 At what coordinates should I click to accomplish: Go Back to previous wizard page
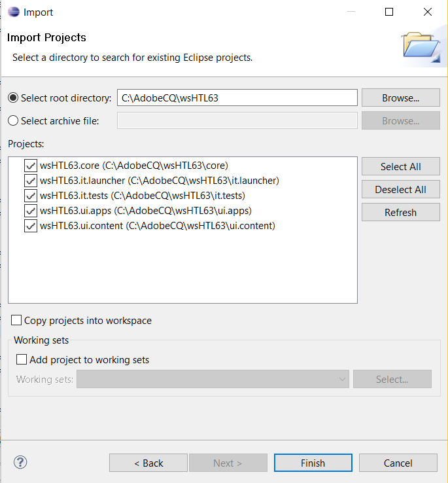(148, 463)
